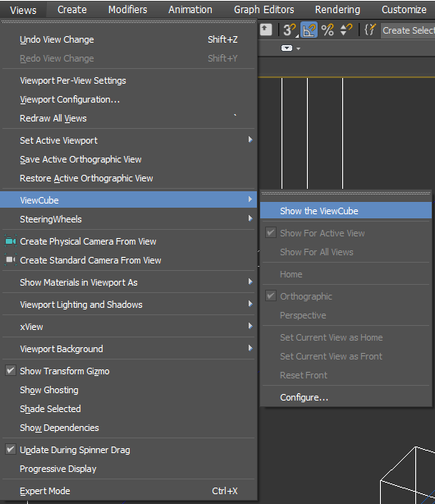Image resolution: width=435 pixels, height=504 pixels.
Task: Select Set Current View as Front
Action: click(x=346, y=356)
